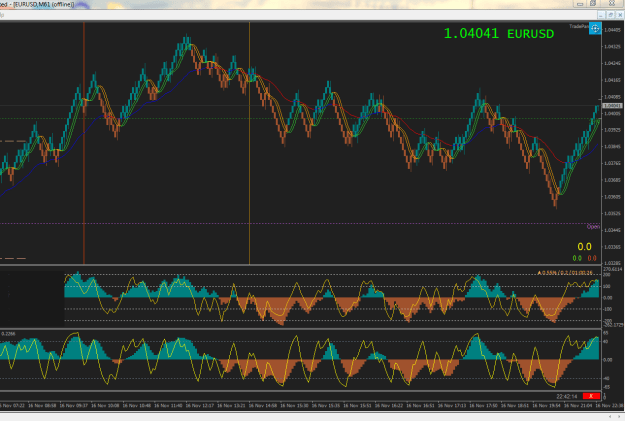Viewport: 625px width, 421px height.
Task: Minimize the main terminal window
Action: tap(580, 4)
